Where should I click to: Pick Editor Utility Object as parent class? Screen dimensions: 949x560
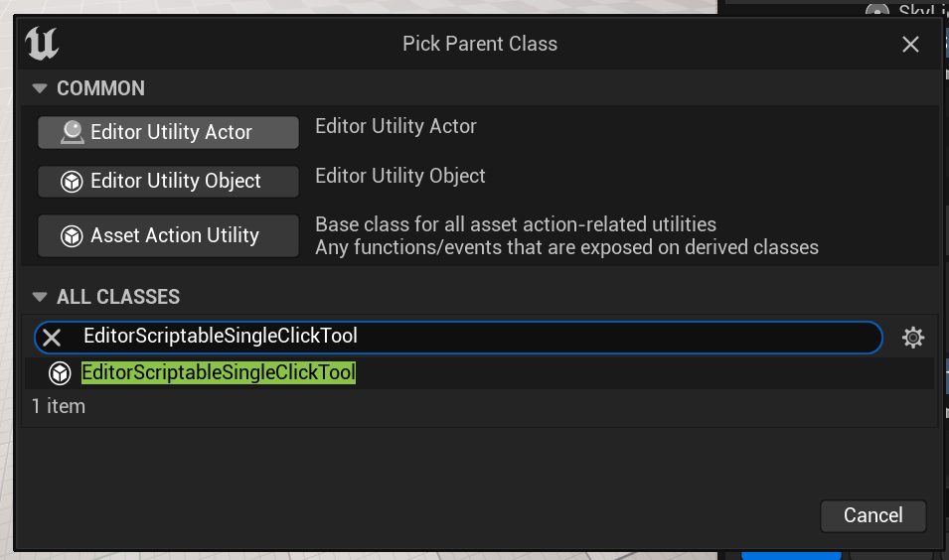pos(168,181)
